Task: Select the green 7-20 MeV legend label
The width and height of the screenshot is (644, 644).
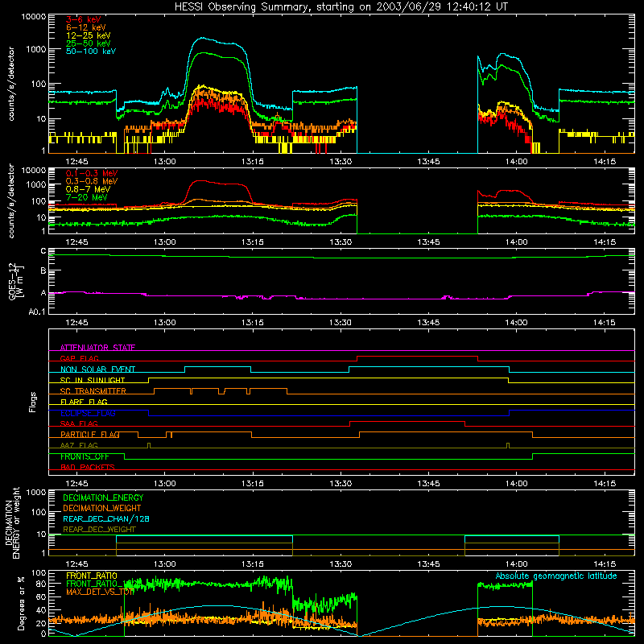Action: [87, 197]
